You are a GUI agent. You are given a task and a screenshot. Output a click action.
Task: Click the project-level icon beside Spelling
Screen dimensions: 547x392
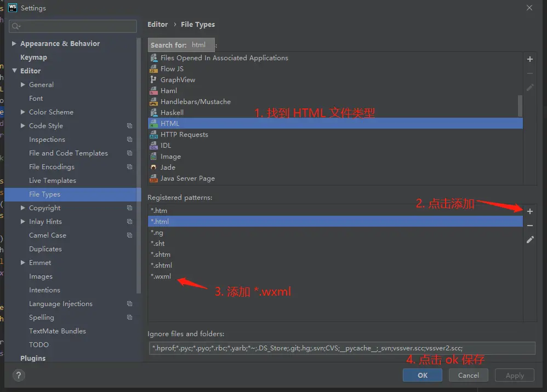(x=129, y=318)
